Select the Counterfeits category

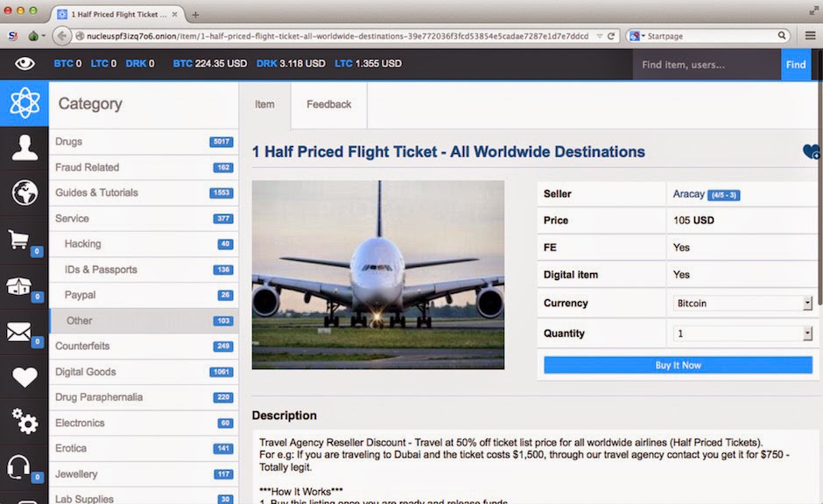tap(144, 346)
